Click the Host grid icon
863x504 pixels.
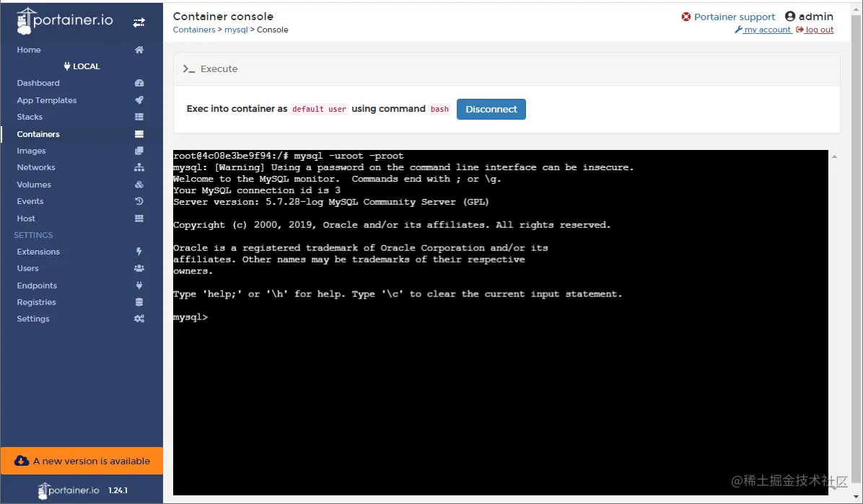(x=139, y=218)
